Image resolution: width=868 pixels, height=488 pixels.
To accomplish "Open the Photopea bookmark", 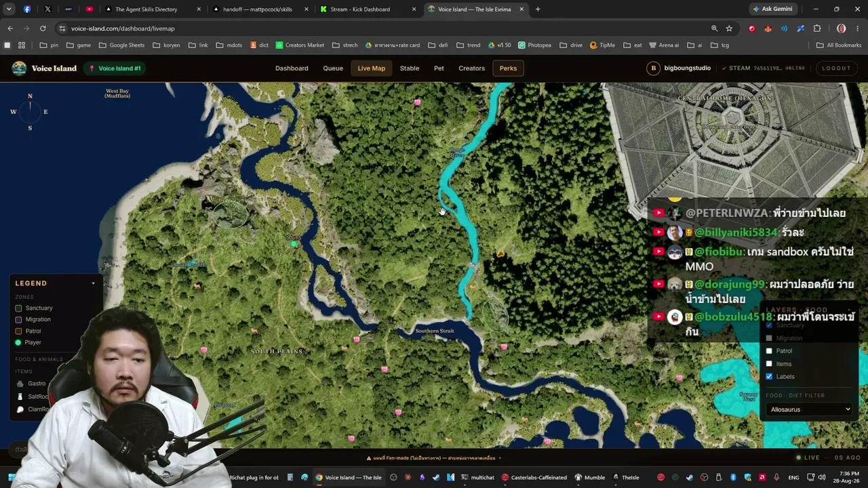I will tap(534, 45).
